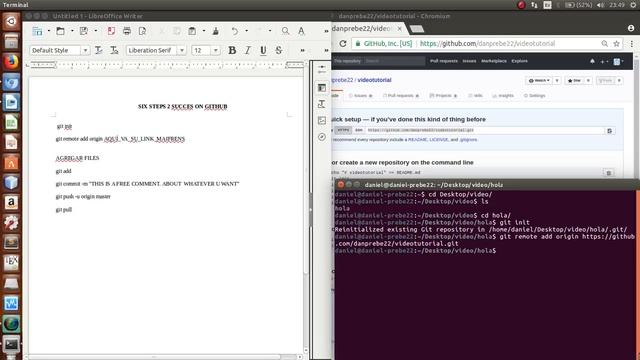This screenshot has height=360, width=640.
Task: Open GitHub avatar profile dropdown
Action: [618, 61]
